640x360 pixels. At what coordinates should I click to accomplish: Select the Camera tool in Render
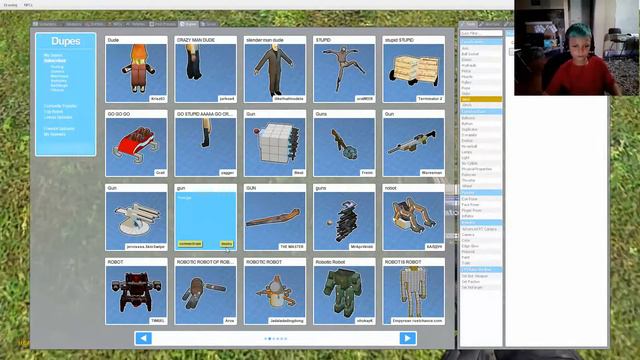(x=481, y=235)
